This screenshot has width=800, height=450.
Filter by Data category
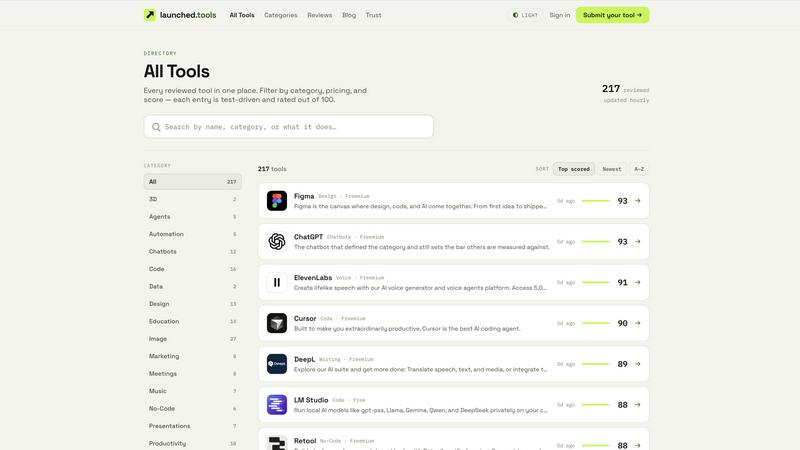[192, 286]
